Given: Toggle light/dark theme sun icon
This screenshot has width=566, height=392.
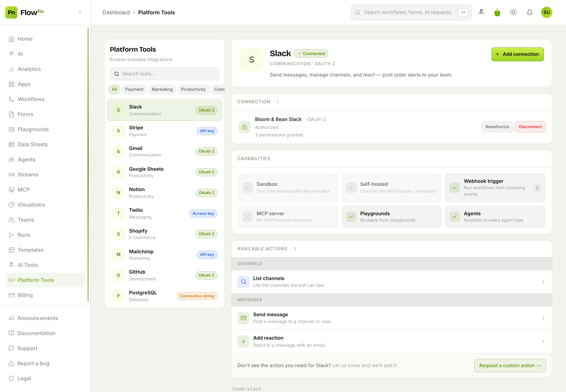Looking at the screenshot, I should 513,12.
